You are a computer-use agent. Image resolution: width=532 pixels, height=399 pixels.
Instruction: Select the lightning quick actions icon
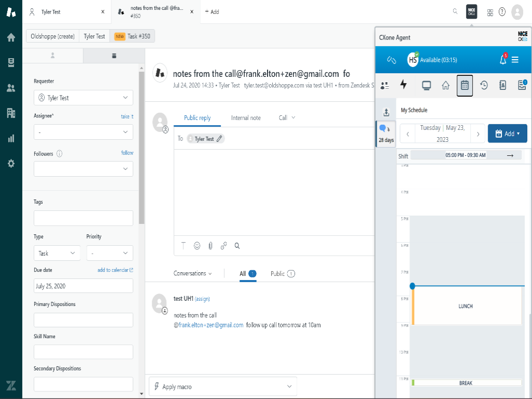pos(404,85)
